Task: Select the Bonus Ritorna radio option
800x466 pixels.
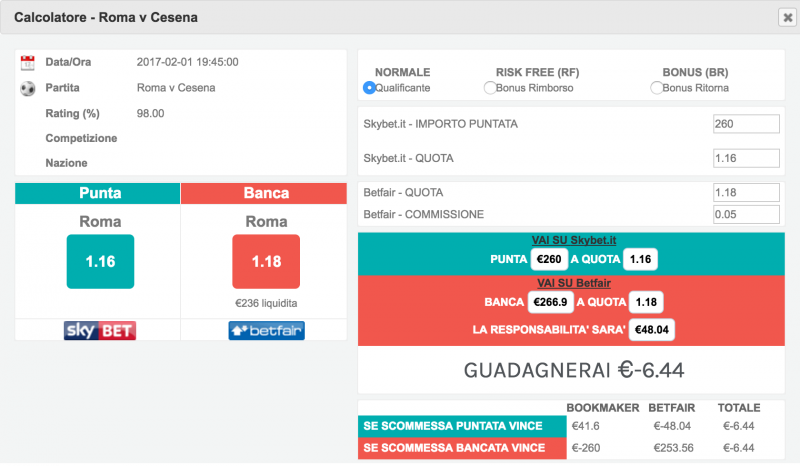Action: pos(656,88)
